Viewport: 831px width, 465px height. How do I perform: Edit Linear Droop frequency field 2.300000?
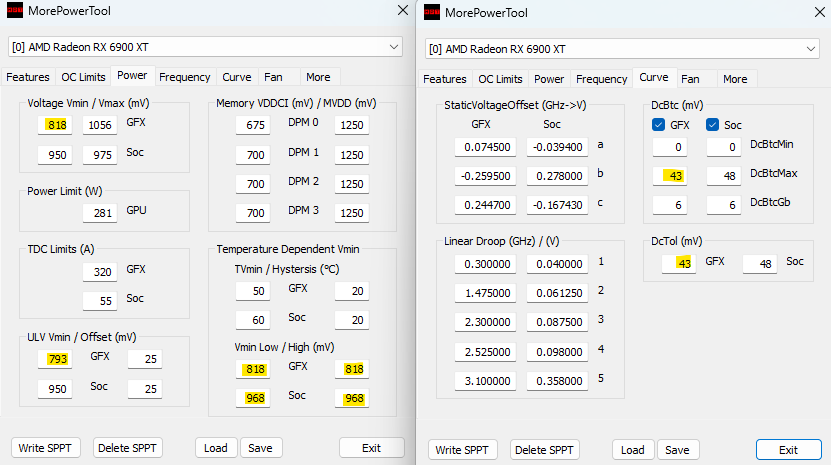485,322
